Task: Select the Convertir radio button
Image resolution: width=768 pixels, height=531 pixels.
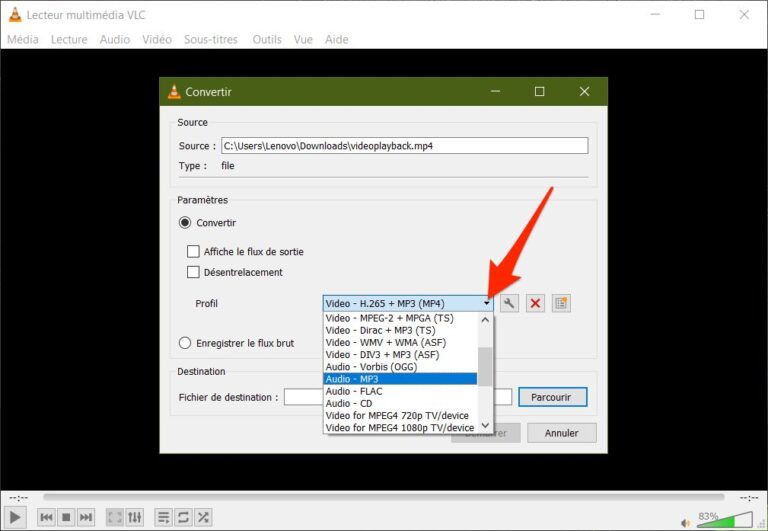Action: click(x=185, y=223)
